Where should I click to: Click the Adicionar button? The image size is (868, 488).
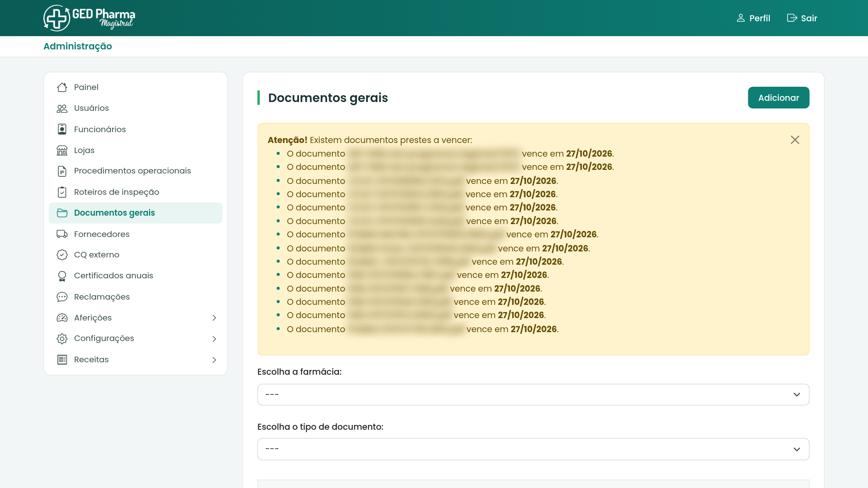(x=778, y=98)
